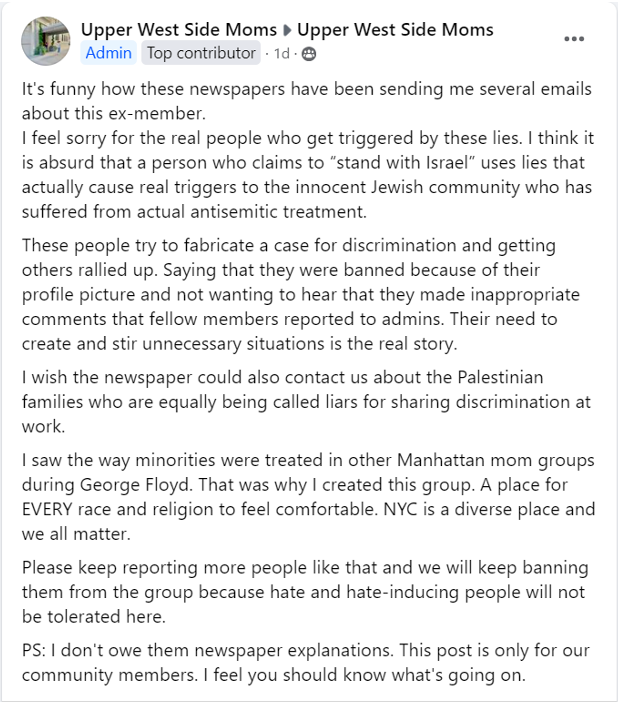Click the name George Floyd in the post
The height and width of the screenshot is (702, 618).
point(136,485)
